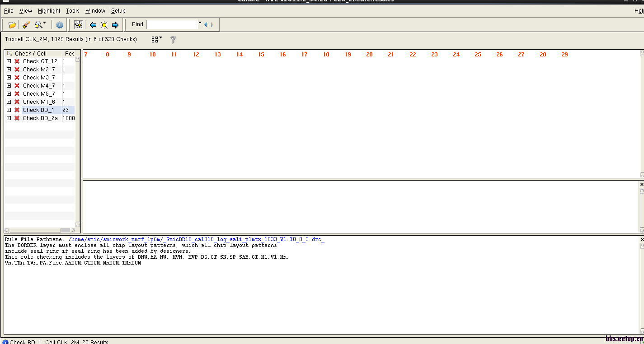Open the View menu
Screen dimensions: 644x344
(26, 10)
